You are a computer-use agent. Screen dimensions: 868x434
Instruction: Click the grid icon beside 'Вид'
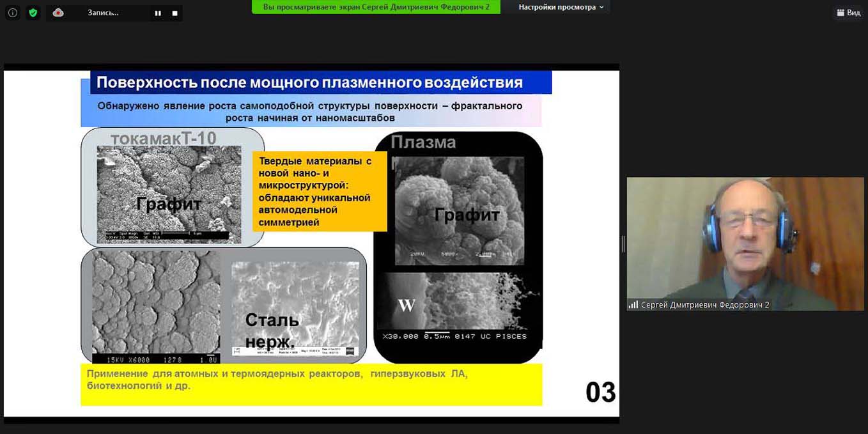click(x=841, y=13)
